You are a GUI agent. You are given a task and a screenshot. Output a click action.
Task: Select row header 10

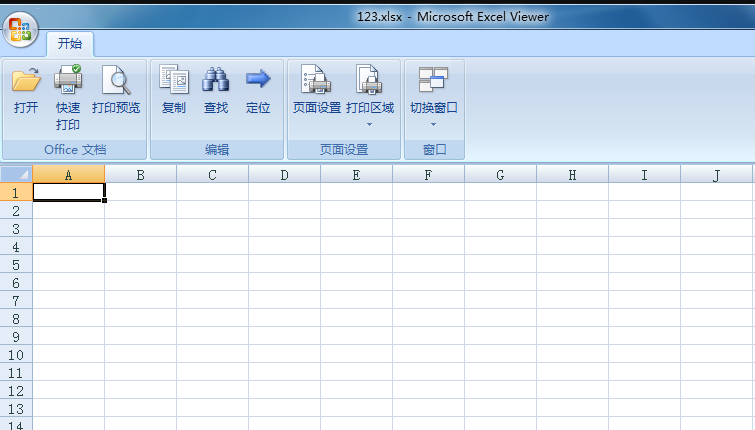pos(15,354)
